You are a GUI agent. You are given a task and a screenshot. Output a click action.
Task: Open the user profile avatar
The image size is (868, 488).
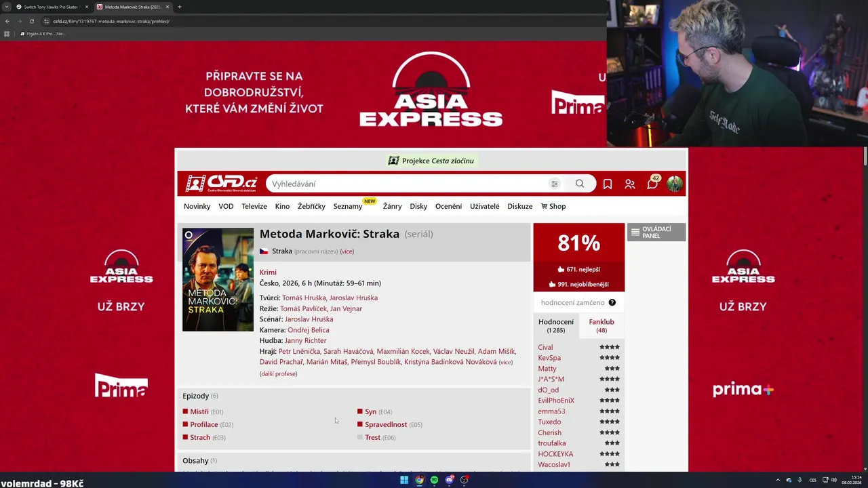[x=674, y=184]
